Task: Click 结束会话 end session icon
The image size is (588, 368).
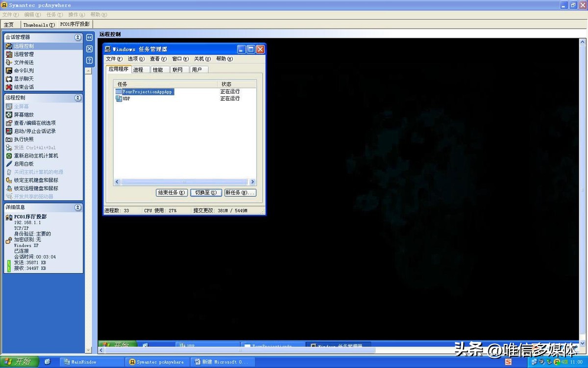Action: click(9, 87)
